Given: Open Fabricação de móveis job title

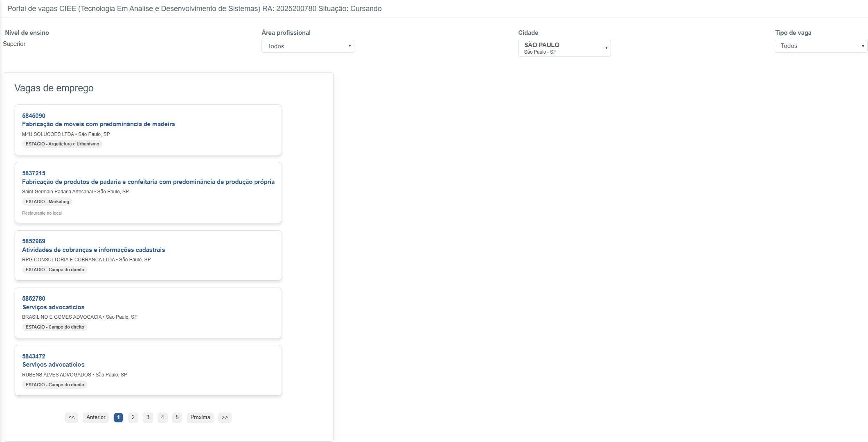Looking at the screenshot, I should pos(98,124).
